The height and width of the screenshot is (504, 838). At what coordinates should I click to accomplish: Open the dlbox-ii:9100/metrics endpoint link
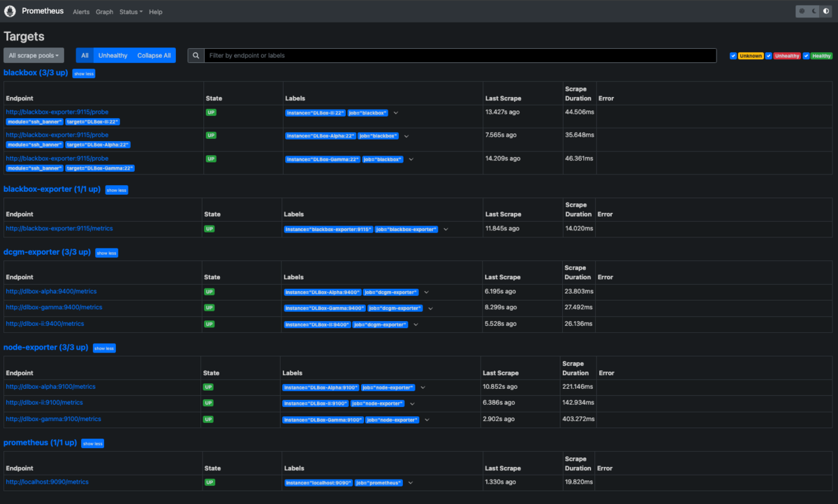click(45, 403)
